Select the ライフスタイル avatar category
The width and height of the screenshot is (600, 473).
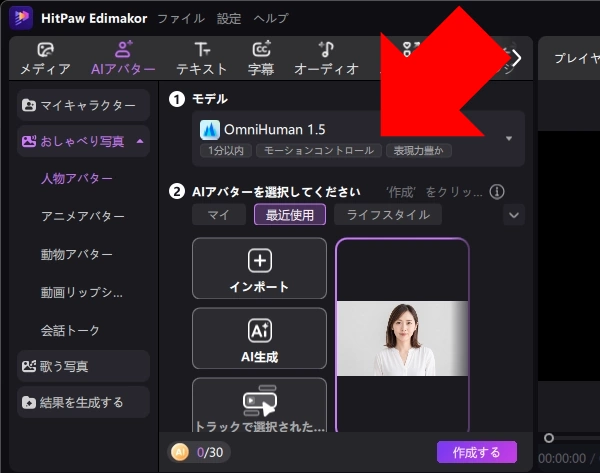pos(388,215)
